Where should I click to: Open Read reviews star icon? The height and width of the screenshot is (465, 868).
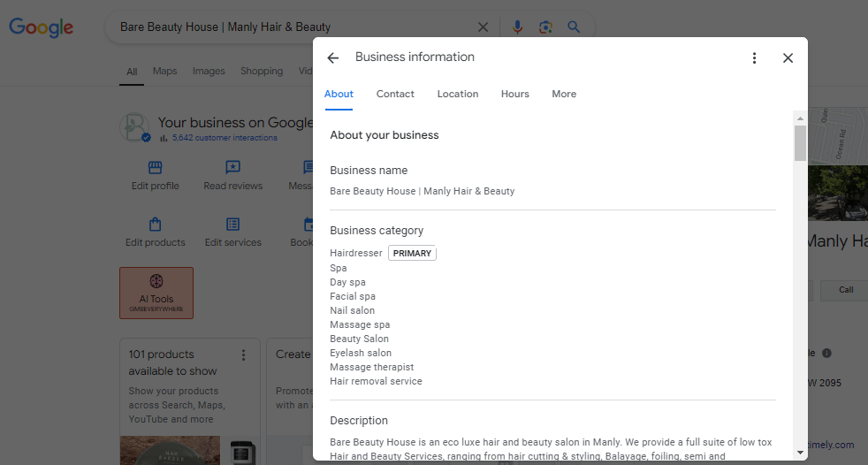(x=233, y=167)
